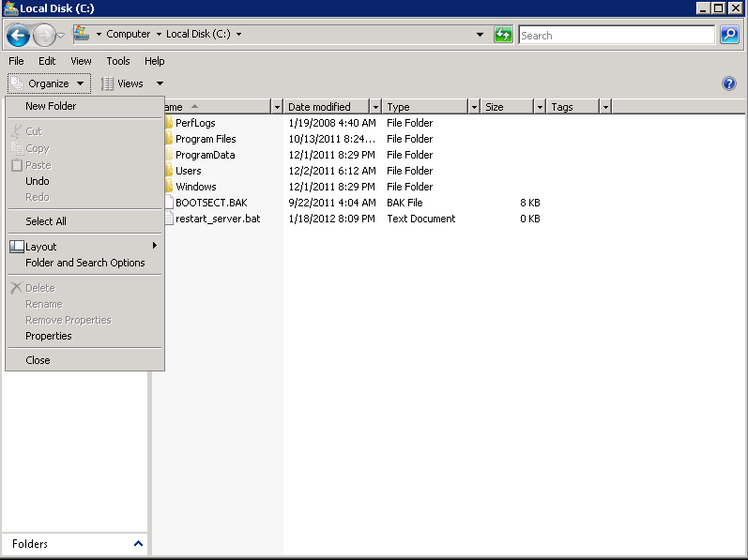Click the 8 KB size value
This screenshot has height=560, width=748.
tap(530, 203)
